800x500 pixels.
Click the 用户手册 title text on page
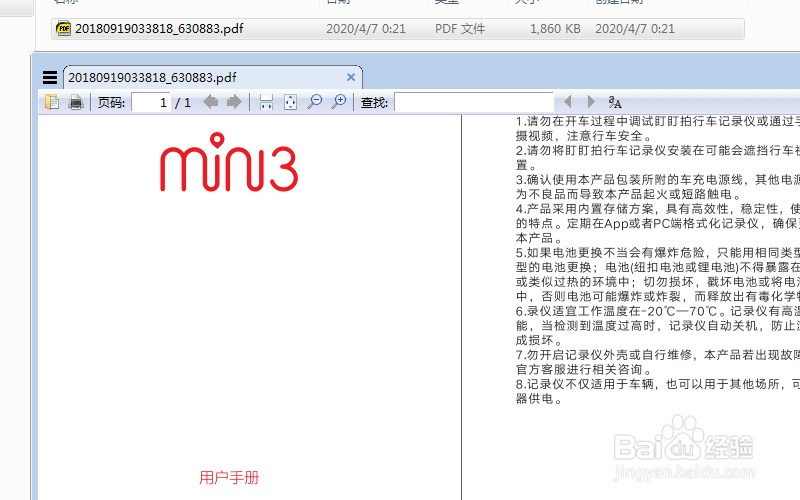coord(229,478)
